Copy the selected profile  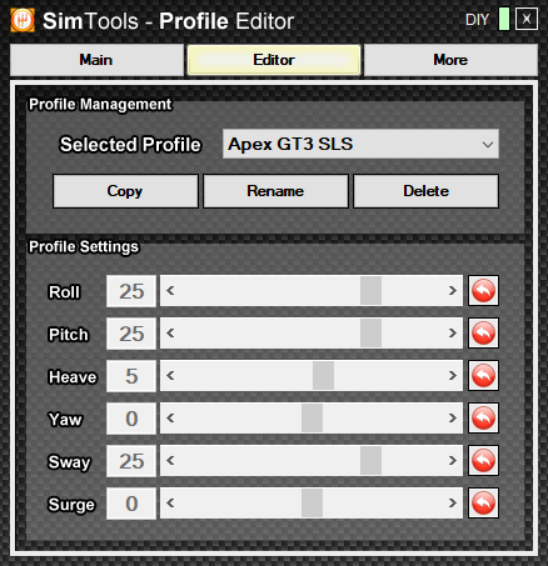point(126,191)
